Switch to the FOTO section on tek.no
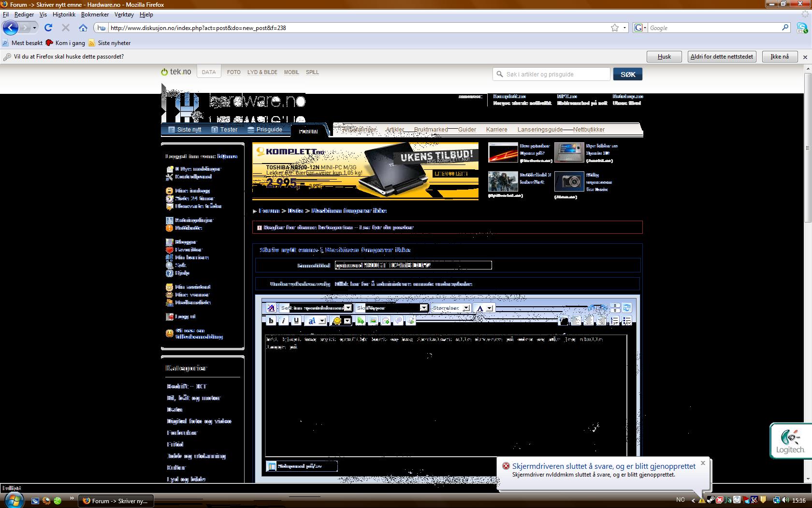The image size is (812, 508). point(233,72)
